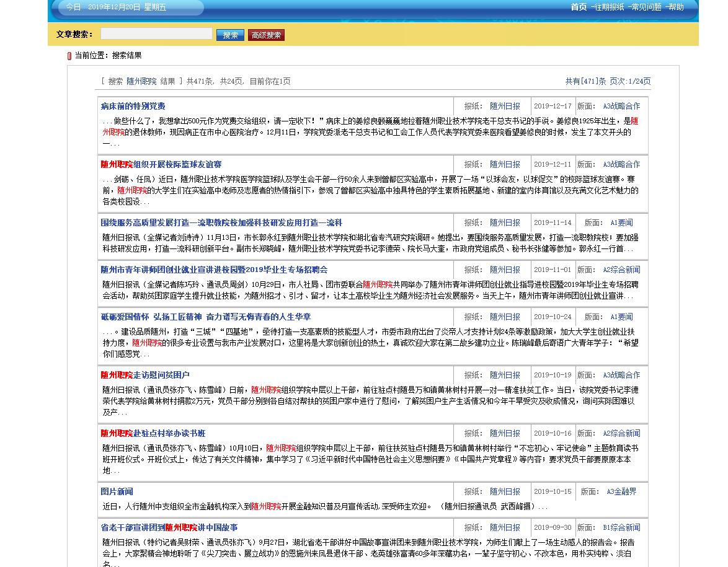Open 往期报纸 in top navigation

point(608,7)
